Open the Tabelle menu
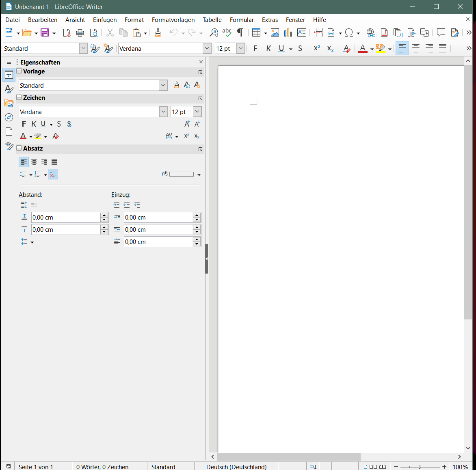The height and width of the screenshot is (470, 476). [212, 20]
